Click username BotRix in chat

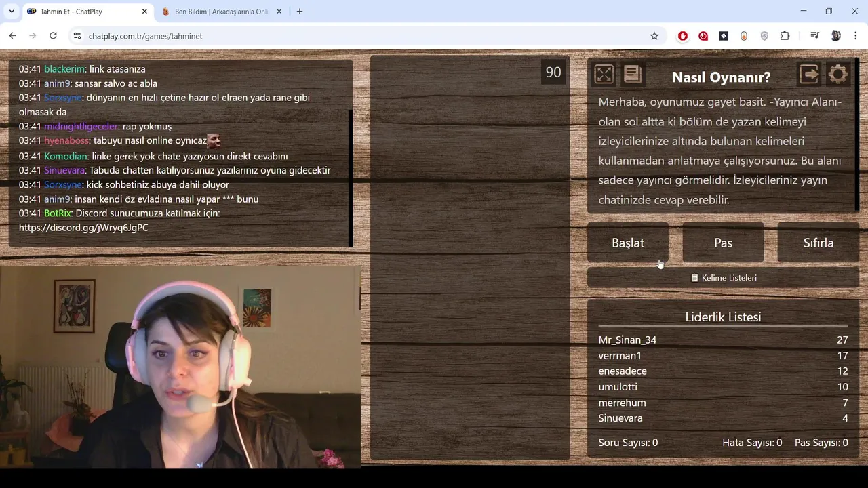58,213
